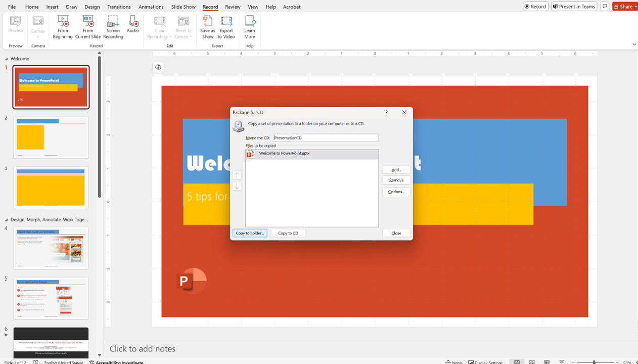Insert an Audio recording
Image resolution: width=638 pixels, height=364 pixels.
(132, 28)
